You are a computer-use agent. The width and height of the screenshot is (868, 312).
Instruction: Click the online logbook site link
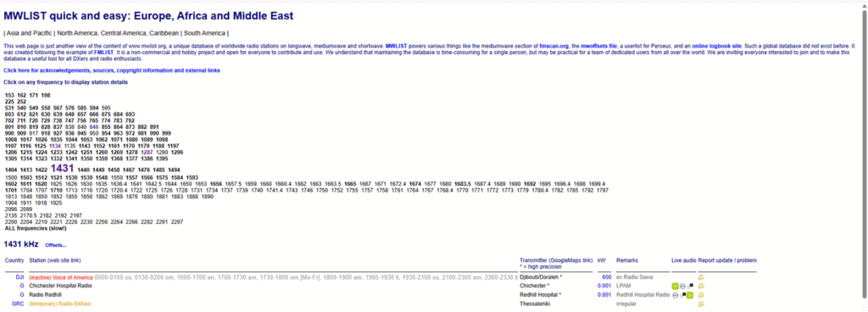pyautogui.click(x=716, y=46)
